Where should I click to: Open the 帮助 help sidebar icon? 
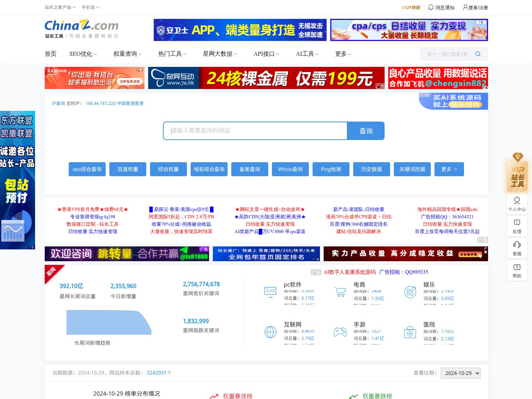517,270
